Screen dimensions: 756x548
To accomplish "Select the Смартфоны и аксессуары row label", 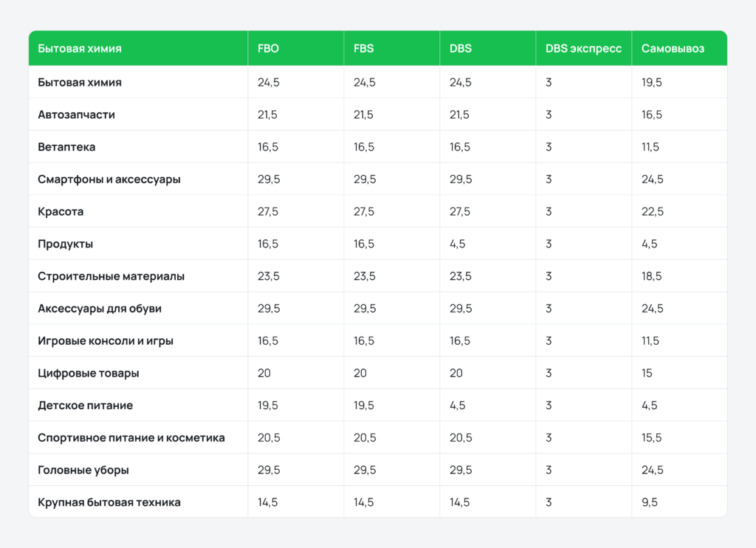I will point(109,179).
